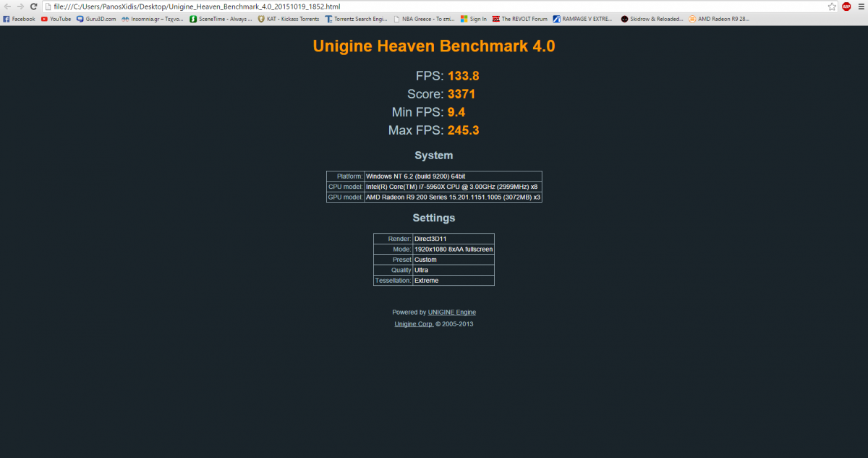The height and width of the screenshot is (458, 868).
Task: Go back with the browser back arrow
Action: [7, 6]
